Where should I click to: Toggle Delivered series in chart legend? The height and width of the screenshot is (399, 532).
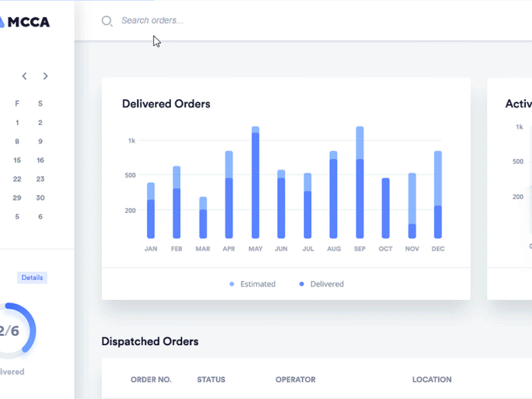(322, 284)
